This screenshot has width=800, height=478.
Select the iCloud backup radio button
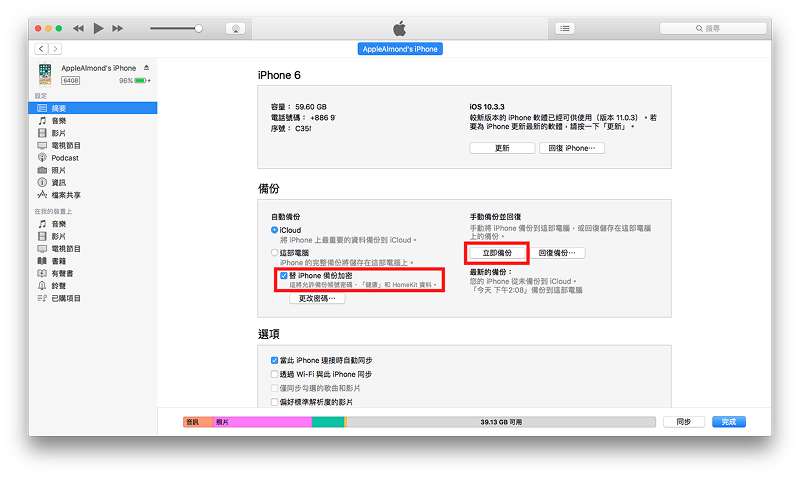tap(274, 230)
